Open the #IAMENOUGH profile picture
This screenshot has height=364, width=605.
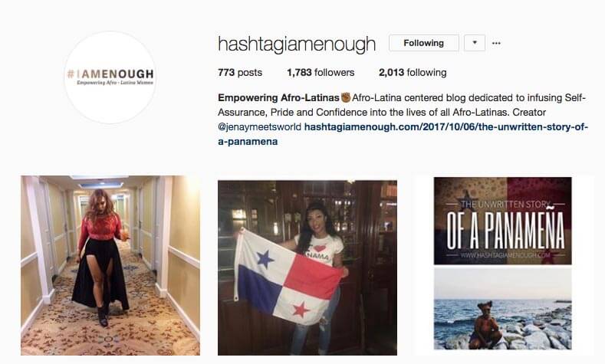110,77
